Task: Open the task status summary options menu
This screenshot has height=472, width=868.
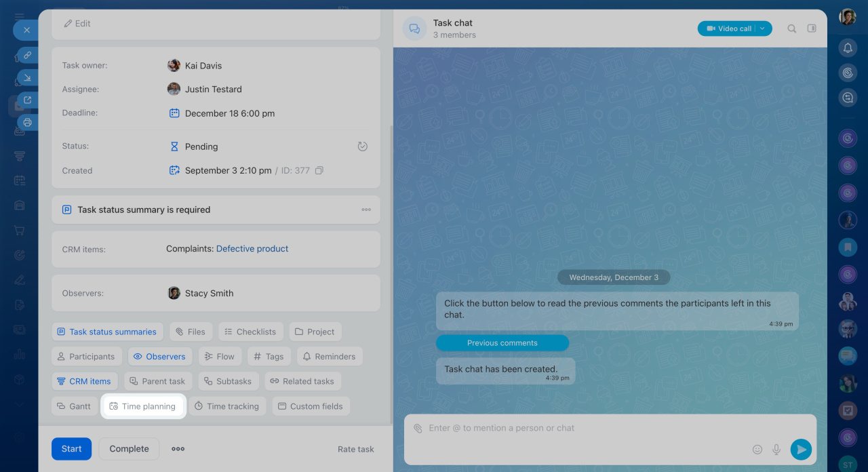Action: point(366,210)
